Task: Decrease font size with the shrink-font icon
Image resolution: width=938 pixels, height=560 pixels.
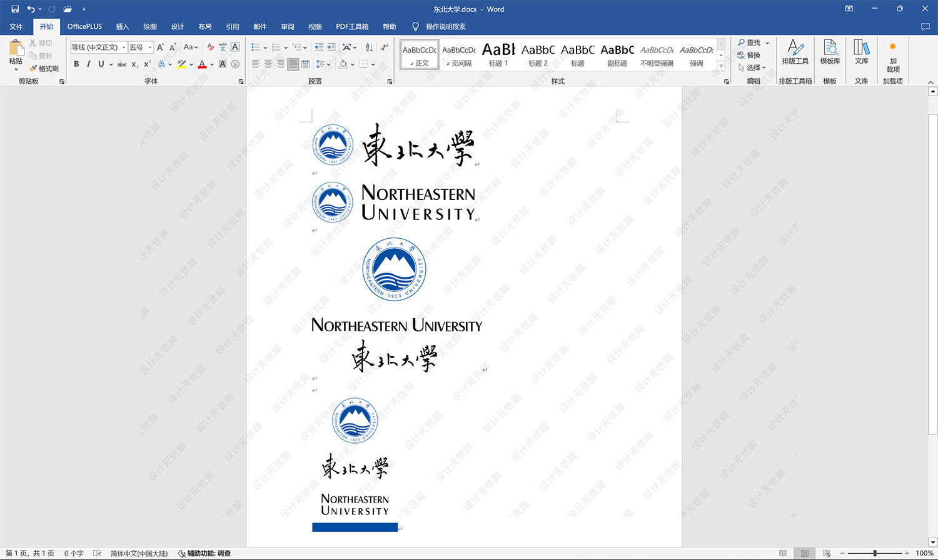Action: tap(173, 47)
